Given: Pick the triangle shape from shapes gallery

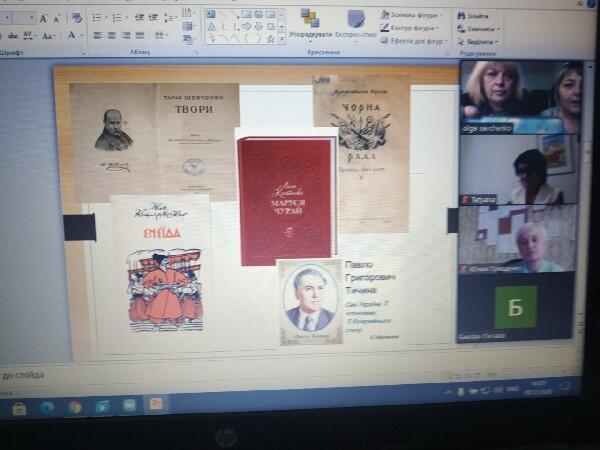Looking at the screenshot, I should click(x=211, y=26).
